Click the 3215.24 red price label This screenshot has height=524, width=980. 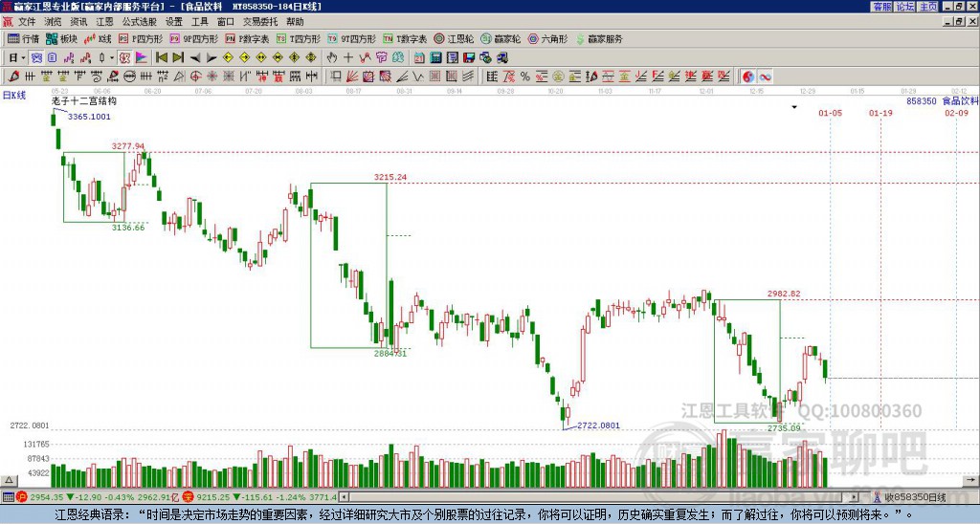pyautogui.click(x=390, y=177)
